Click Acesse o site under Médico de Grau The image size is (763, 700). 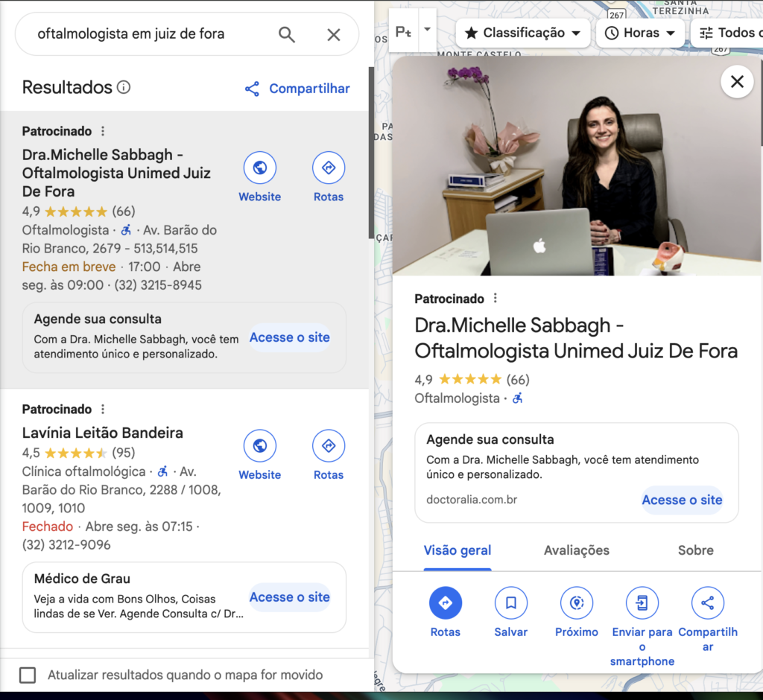290,597
